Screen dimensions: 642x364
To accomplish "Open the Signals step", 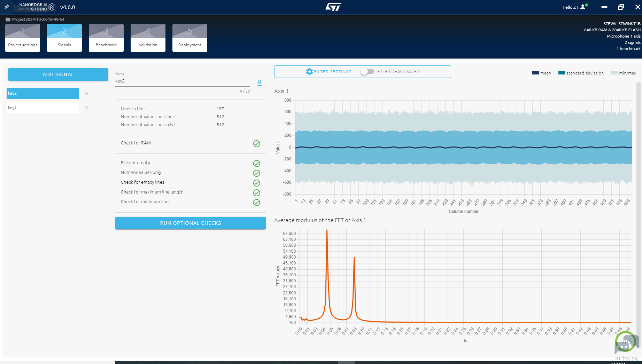I will (64, 38).
